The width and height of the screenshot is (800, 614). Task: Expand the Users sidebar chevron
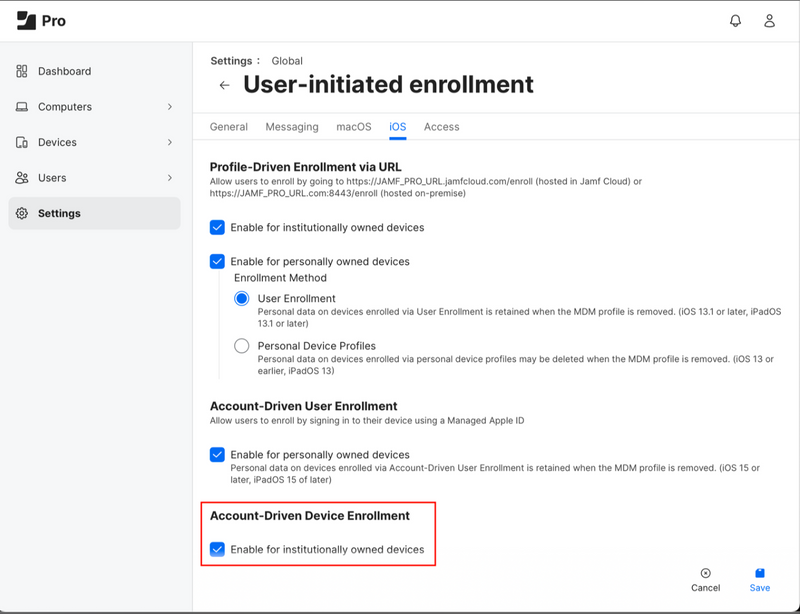tap(170, 178)
